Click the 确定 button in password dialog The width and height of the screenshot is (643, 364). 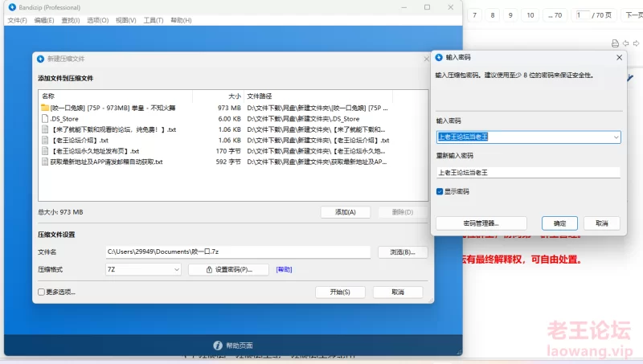click(x=559, y=223)
